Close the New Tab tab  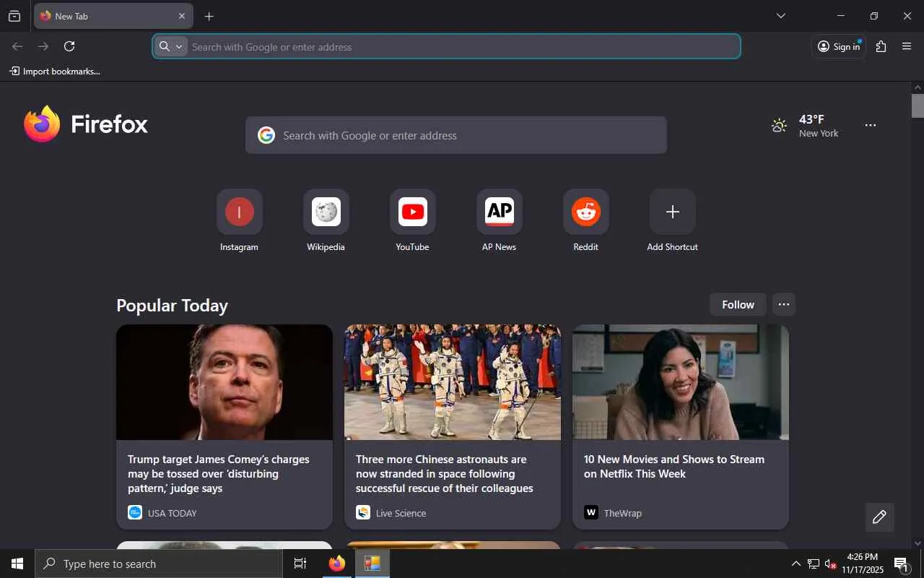182,16
